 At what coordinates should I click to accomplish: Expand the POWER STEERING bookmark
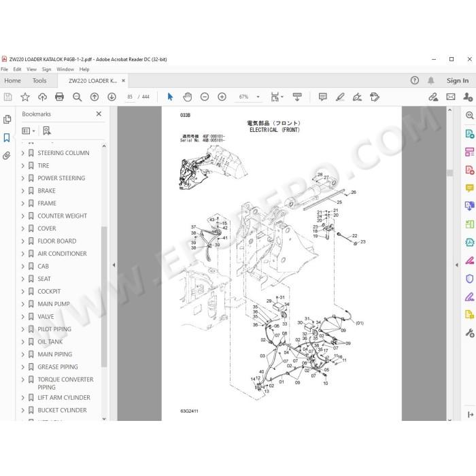click(x=22, y=178)
